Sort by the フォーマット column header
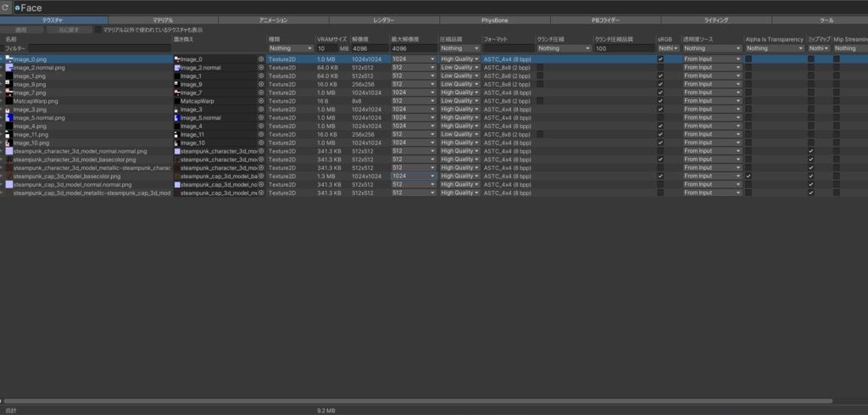 click(x=494, y=40)
